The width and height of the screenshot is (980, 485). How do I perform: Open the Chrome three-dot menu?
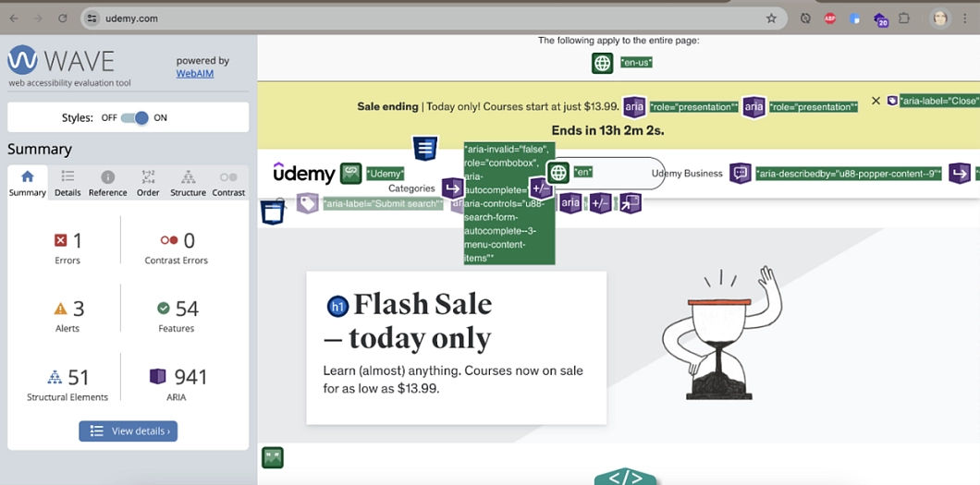(965, 18)
